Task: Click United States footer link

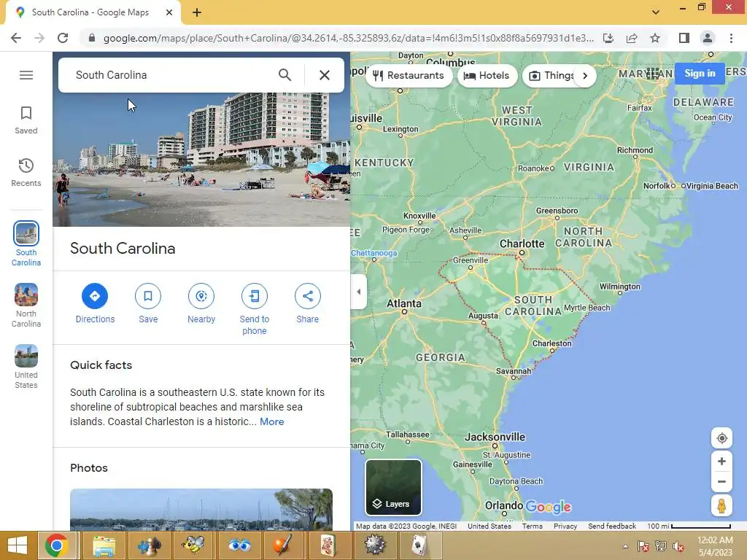Action: [489, 526]
